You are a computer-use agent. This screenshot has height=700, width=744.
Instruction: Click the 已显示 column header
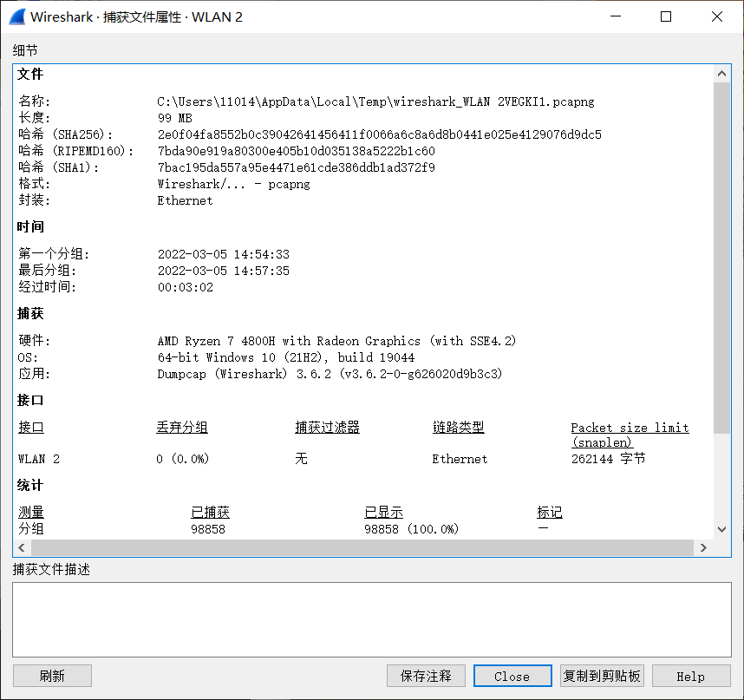[383, 513]
